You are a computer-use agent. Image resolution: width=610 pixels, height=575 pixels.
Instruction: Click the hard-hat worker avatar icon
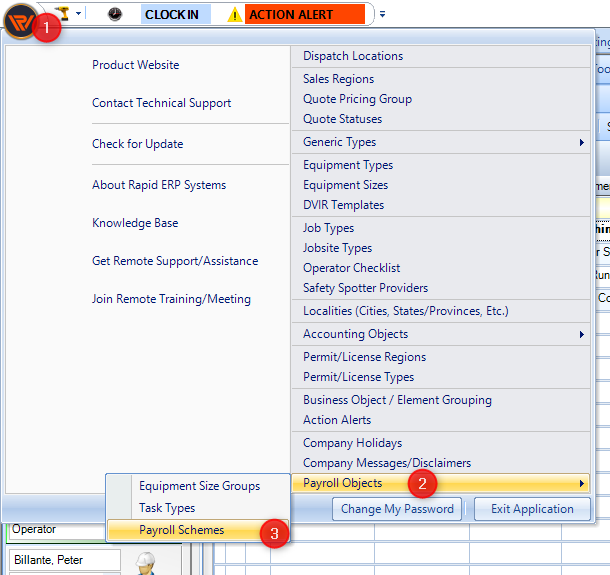click(x=145, y=563)
